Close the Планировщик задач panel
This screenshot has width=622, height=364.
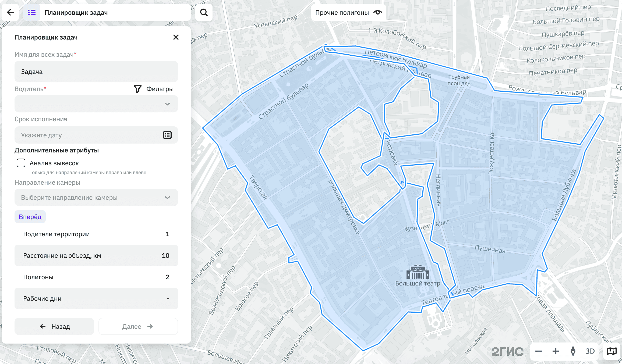pyautogui.click(x=176, y=37)
